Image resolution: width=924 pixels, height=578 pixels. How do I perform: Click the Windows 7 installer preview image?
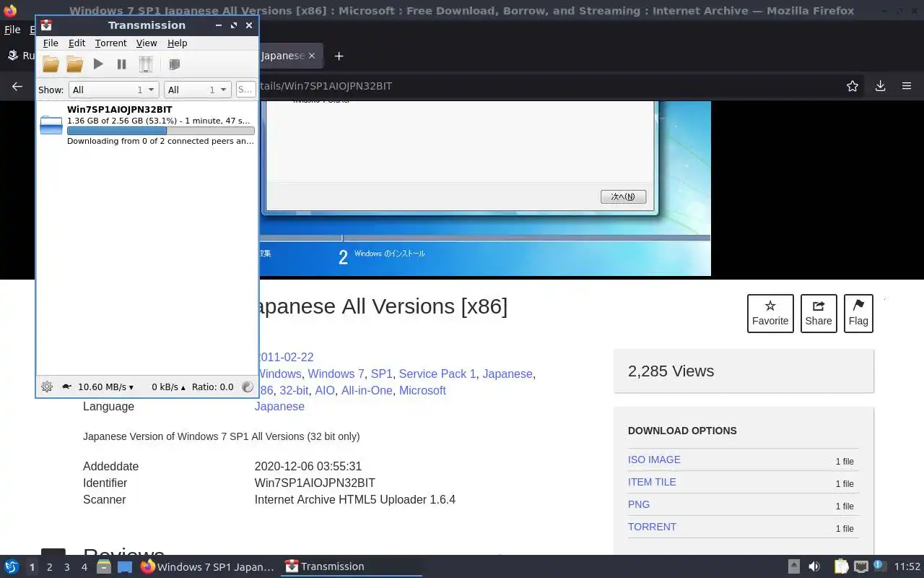pos(484,189)
